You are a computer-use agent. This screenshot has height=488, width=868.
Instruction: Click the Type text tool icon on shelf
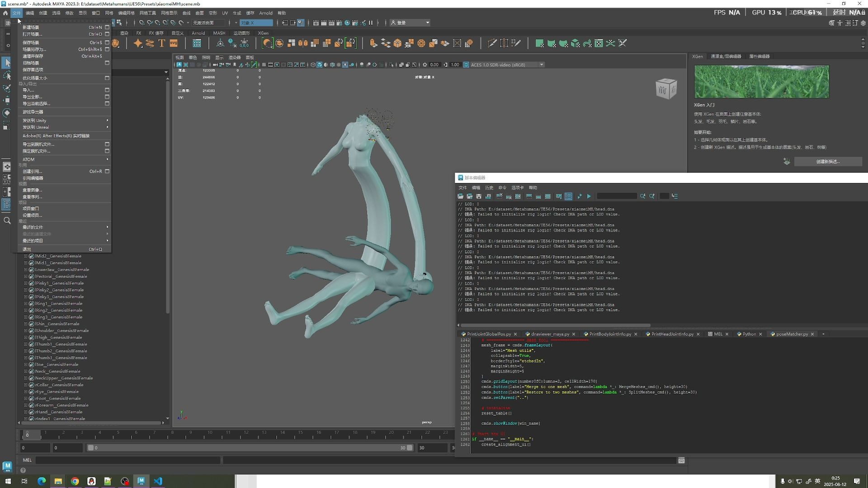[x=161, y=43]
